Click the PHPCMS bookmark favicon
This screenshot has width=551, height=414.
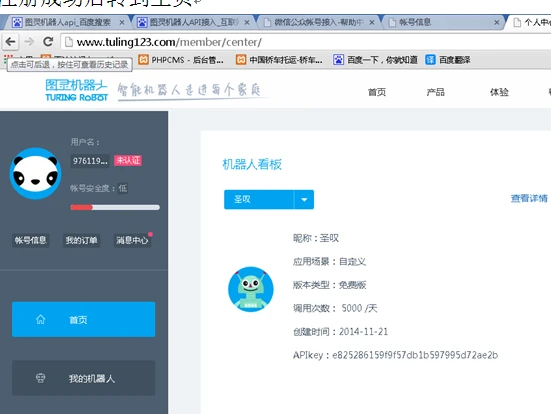(143, 60)
